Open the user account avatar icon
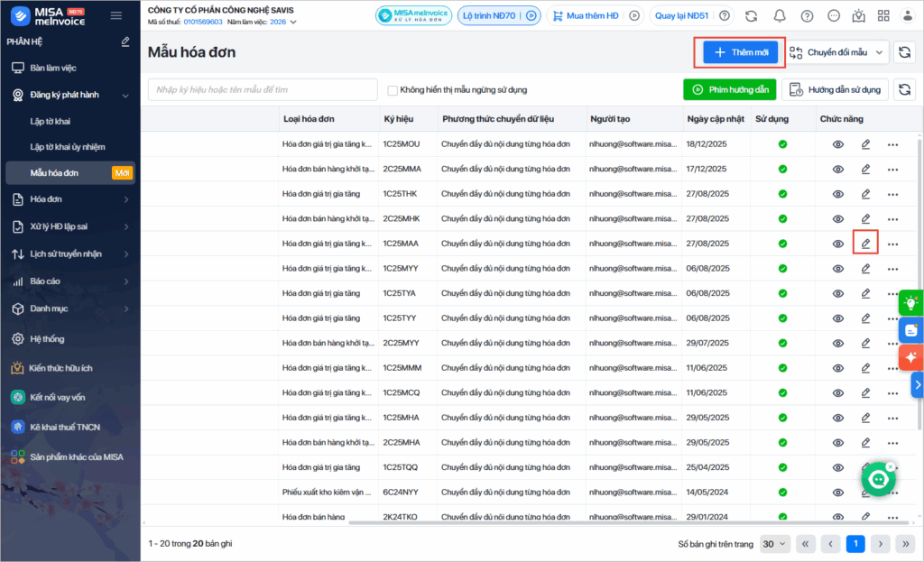The height and width of the screenshot is (562, 924). pos(908,16)
